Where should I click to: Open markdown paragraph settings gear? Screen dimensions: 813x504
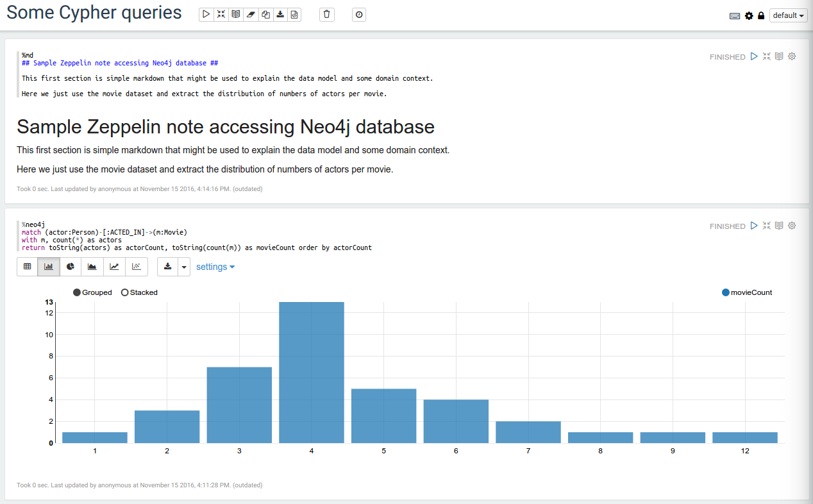(x=792, y=56)
